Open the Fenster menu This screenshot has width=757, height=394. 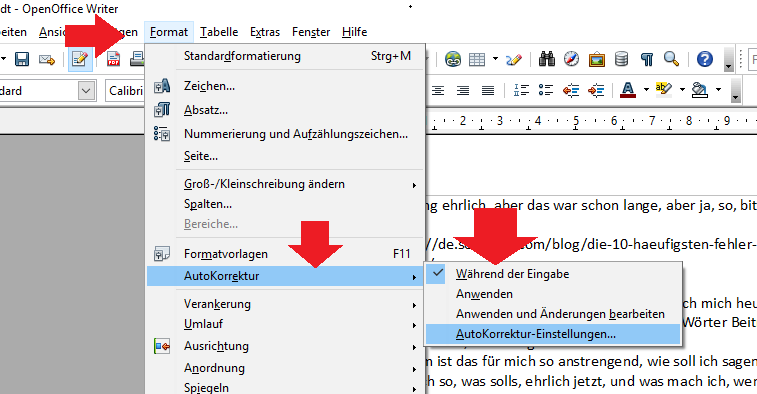coord(311,32)
